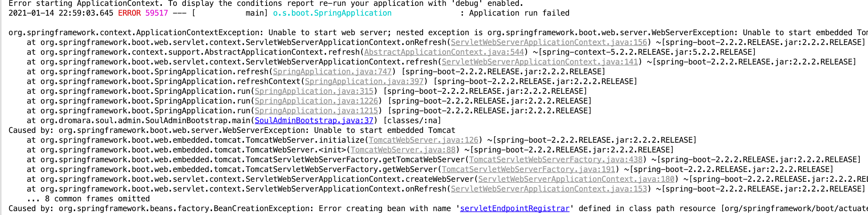This screenshot has width=868, height=215.
Task: Click the '[classes/:na]' text
Action: coord(412,121)
